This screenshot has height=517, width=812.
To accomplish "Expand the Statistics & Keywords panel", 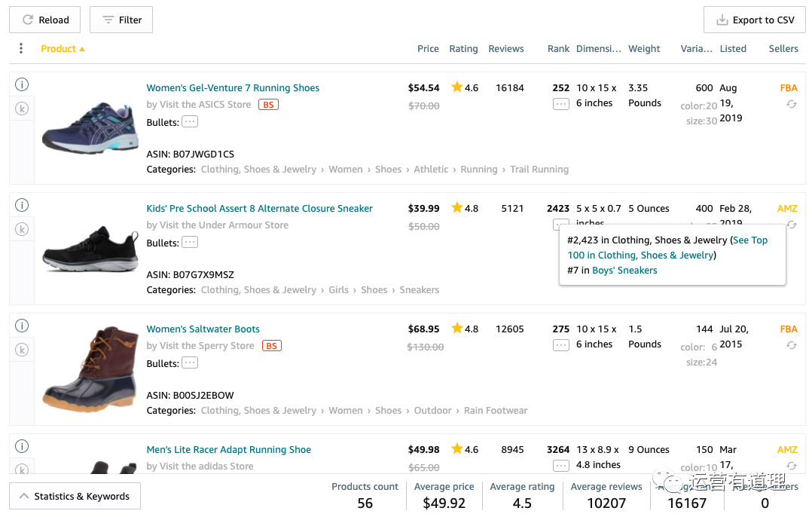I will (75, 496).
